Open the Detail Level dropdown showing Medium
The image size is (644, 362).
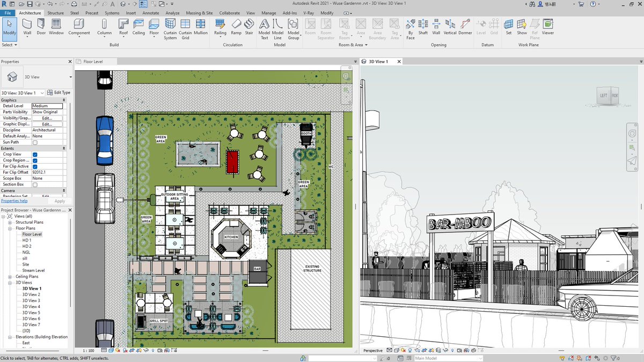pos(47,106)
